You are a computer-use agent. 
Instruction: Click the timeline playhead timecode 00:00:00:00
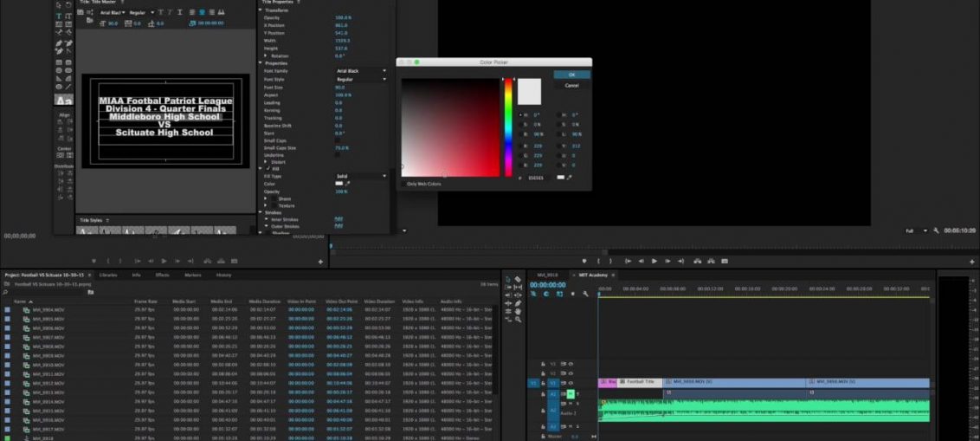pyautogui.click(x=547, y=285)
